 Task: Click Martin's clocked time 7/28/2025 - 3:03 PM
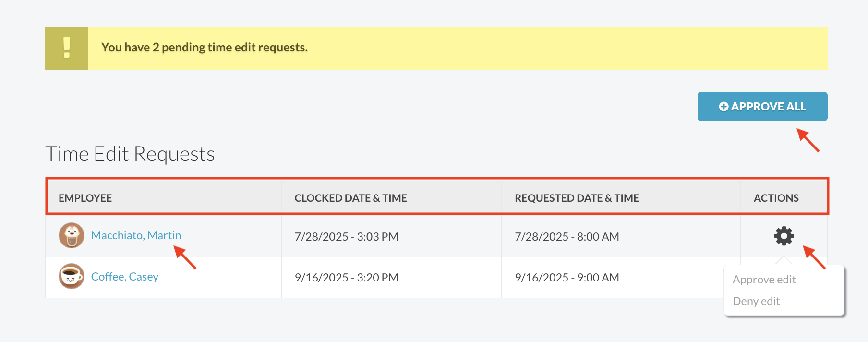pyautogui.click(x=346, y=237)
